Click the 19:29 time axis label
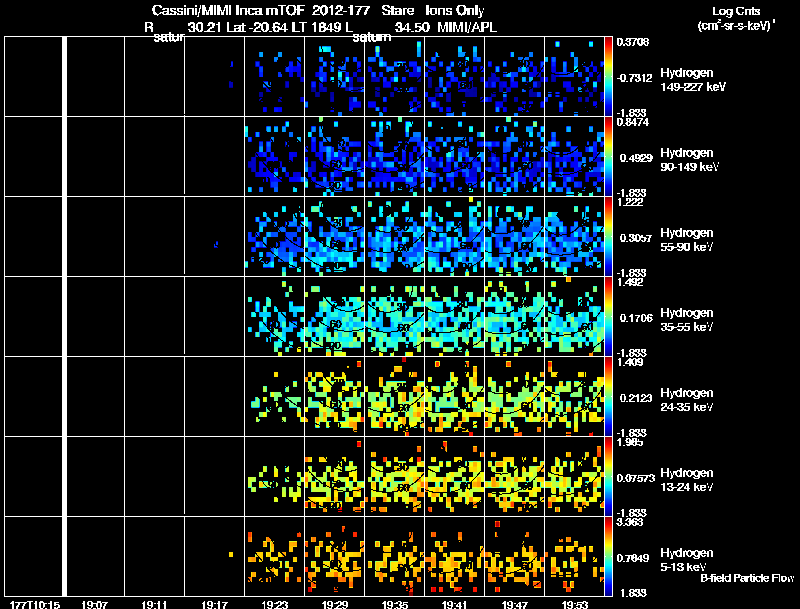Screen dimensions: 800x609 (x=335, y=604)
